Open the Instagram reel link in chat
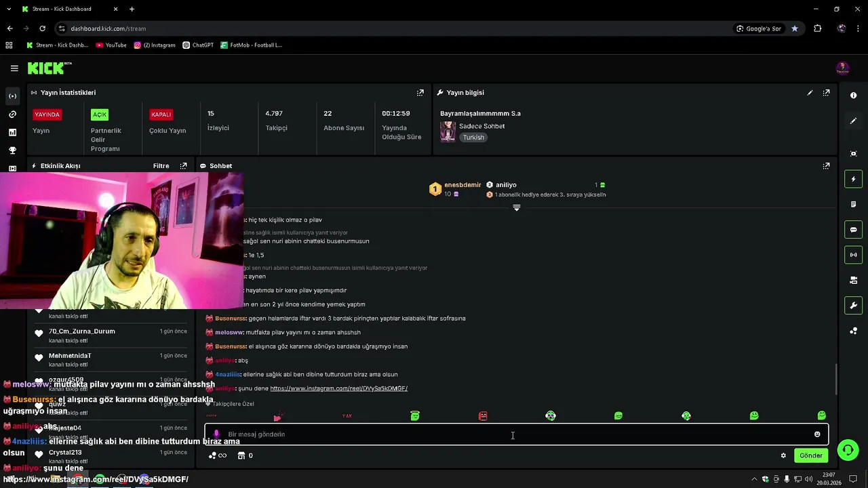This screenshot has width=868, height=488. pyautogui.click(x=338, y=388)
